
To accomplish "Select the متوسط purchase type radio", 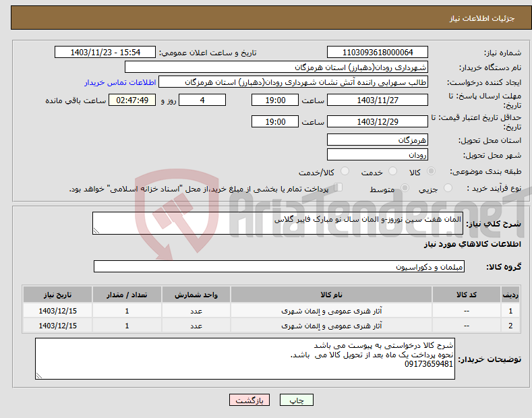I will pyautogui.click(x=405, y=187).
